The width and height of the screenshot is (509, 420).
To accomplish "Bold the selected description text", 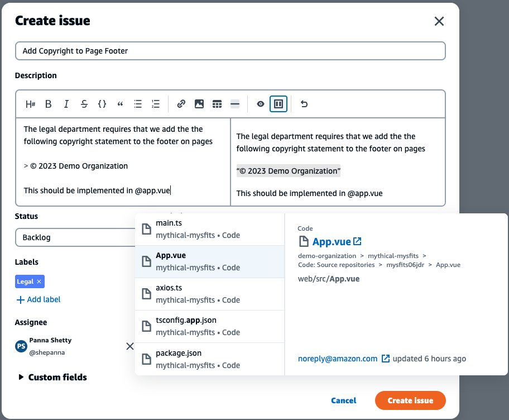I will (x=48, y=103).
